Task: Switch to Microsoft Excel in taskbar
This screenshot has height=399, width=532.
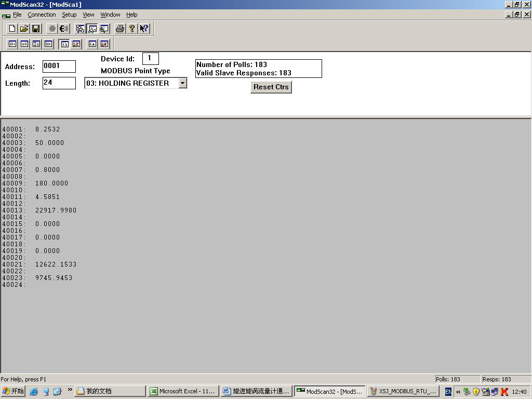Action: 182,391
